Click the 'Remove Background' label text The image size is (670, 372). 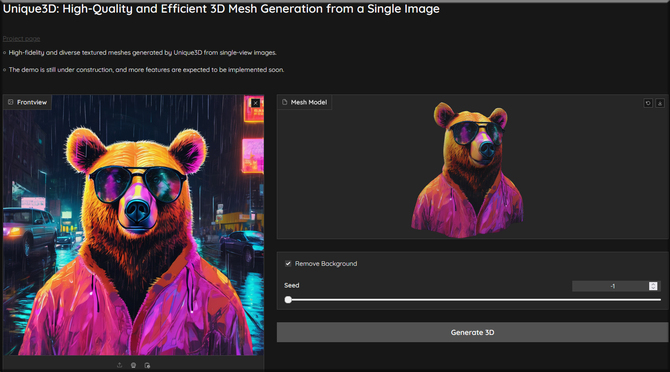click(x=326, y=264)
